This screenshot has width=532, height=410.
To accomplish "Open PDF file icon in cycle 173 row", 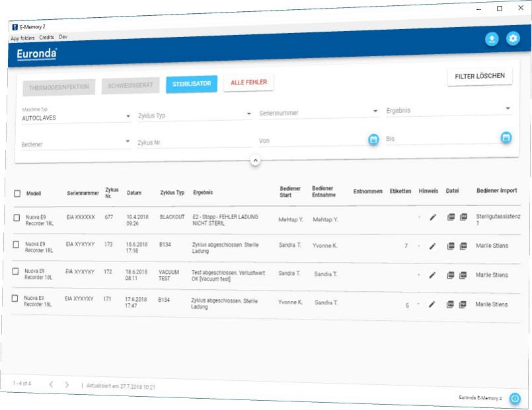I will point(463,246).
